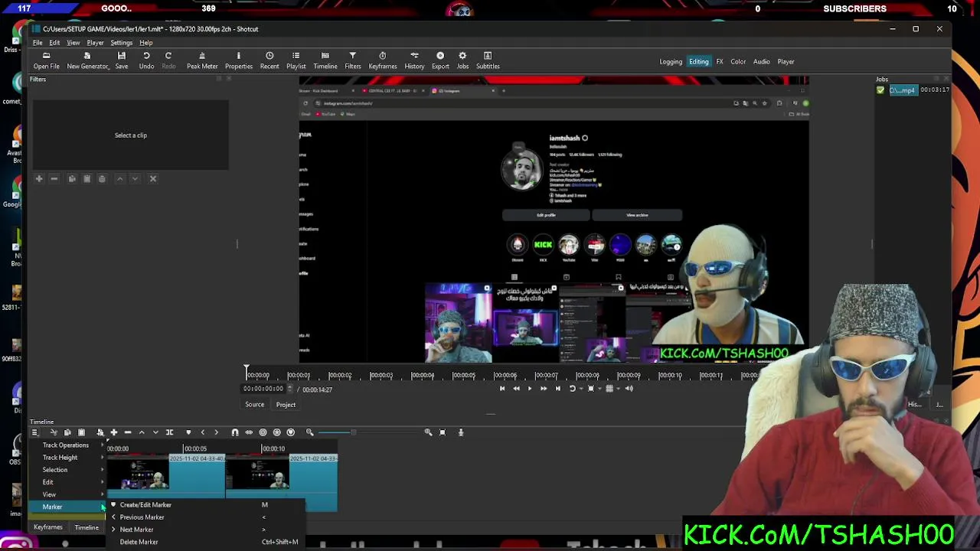This screenshot has width=980, height=551.
Task: Choose Delete Marker menu entry
Action: (x=205, y=542)
